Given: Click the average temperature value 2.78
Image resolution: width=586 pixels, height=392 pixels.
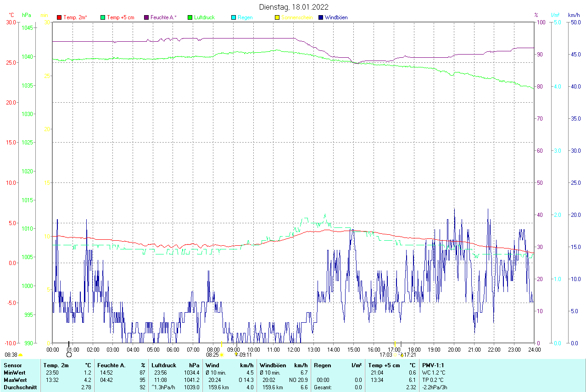Looking at the screenshot, I should [x=86, y=387].
